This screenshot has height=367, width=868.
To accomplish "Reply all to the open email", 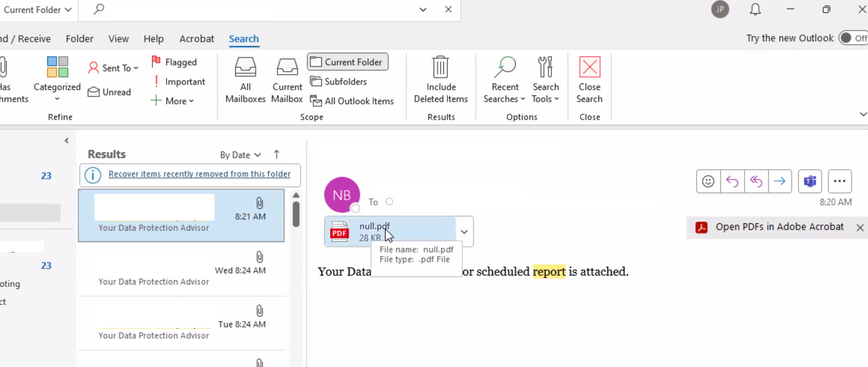I will click(756, 181).
